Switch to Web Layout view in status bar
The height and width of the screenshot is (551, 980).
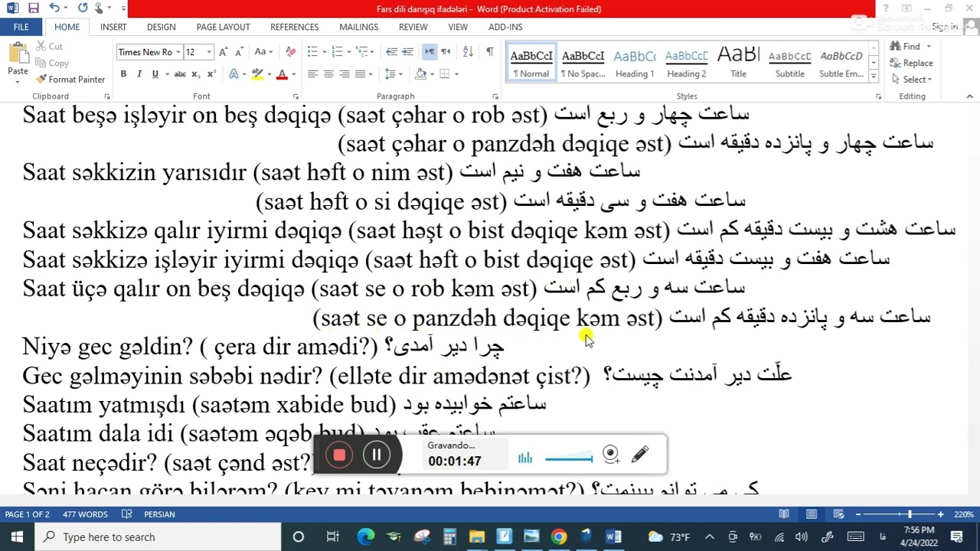pyautogui.click(x=838, y=514)
